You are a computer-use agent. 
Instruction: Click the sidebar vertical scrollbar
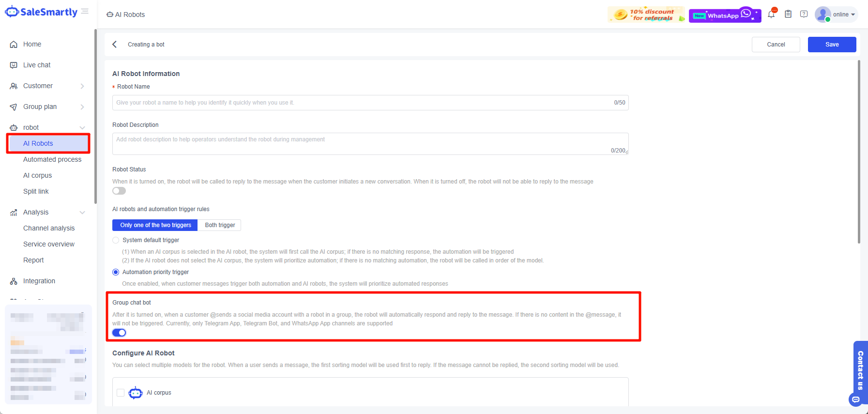pyautogui.click(x=95, y=116)
